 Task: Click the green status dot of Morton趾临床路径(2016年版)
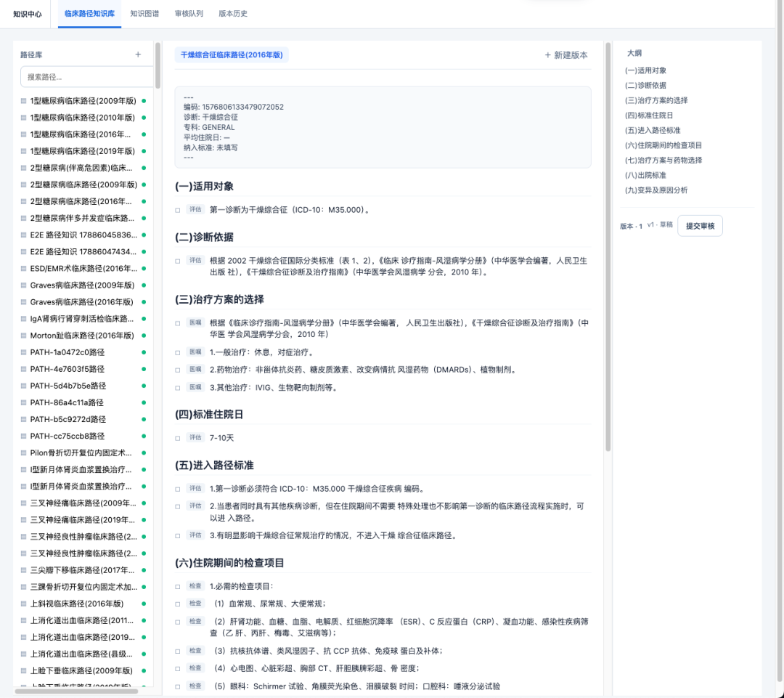point(144,336)
